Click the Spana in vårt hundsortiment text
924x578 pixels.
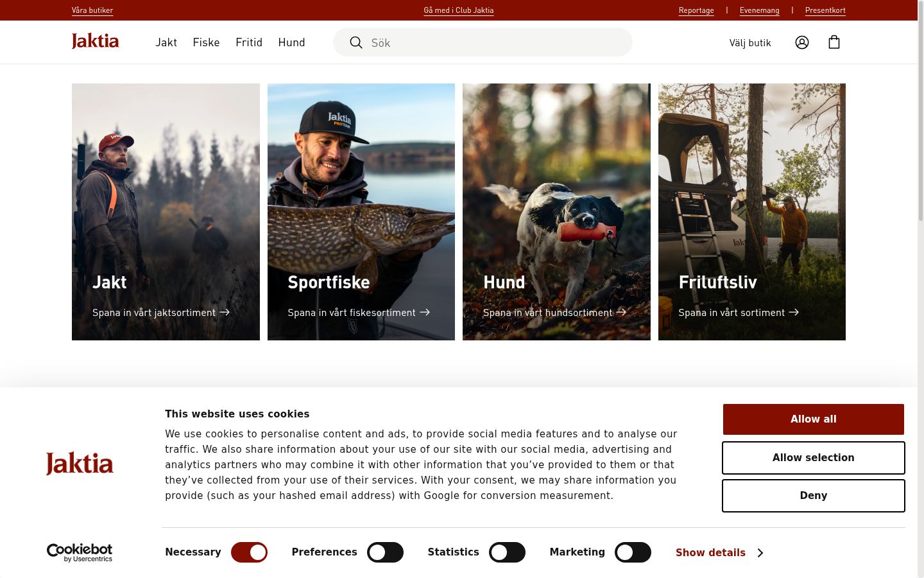(548, 313)
